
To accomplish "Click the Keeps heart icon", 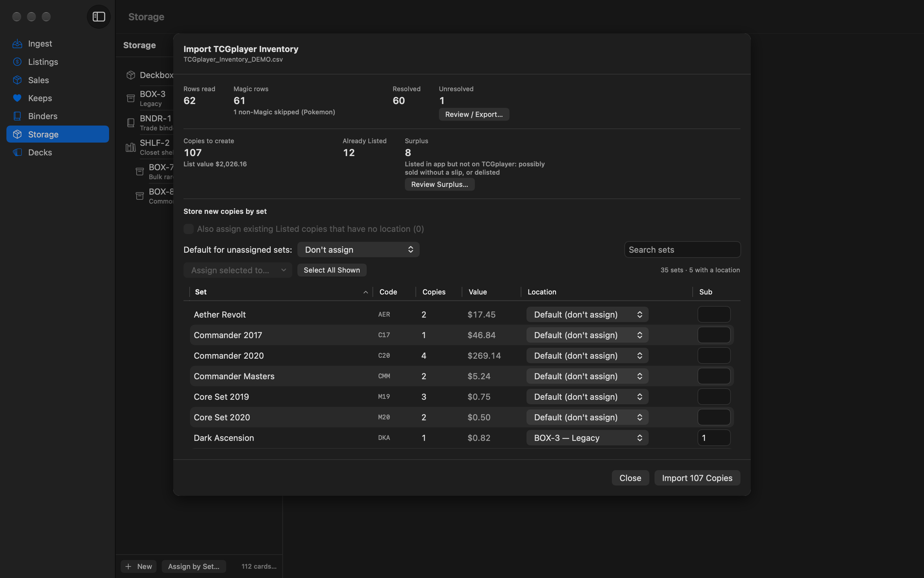I will click(17, 98).
